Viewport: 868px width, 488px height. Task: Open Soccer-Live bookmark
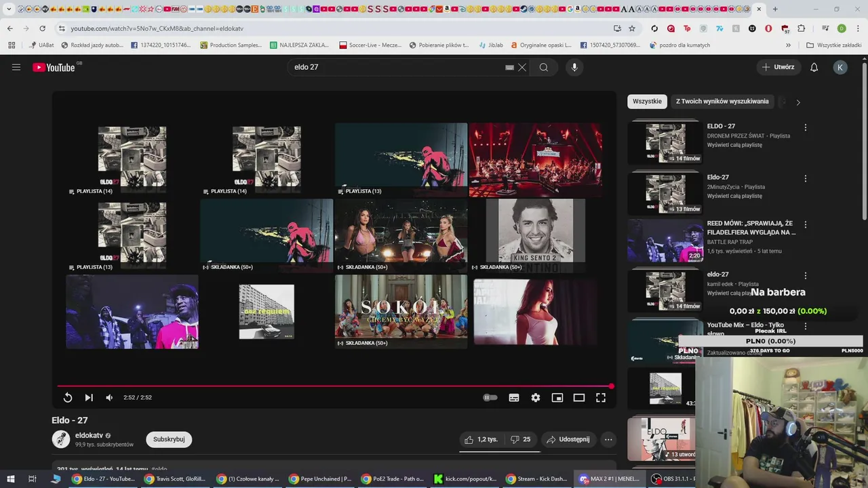pyautogui.click(x=370, y=45)
